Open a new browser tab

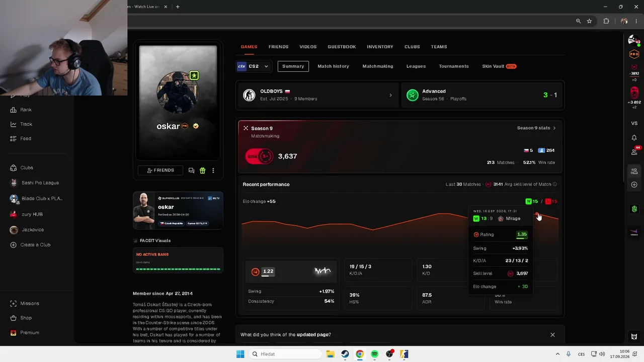[178, 7]
